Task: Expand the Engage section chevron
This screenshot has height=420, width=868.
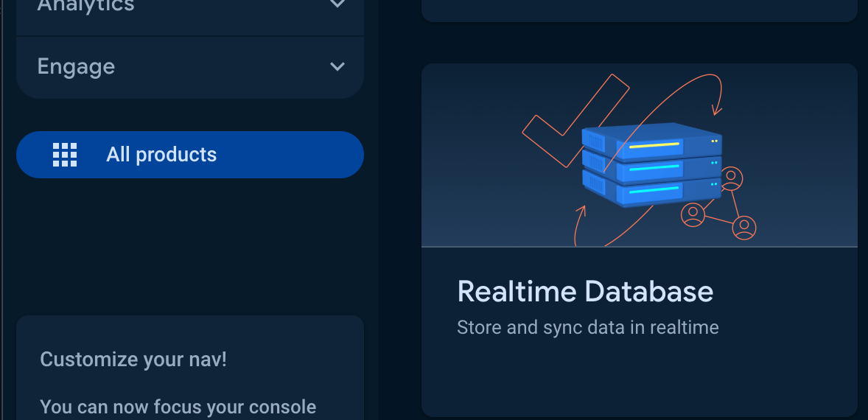Action: 337,67
